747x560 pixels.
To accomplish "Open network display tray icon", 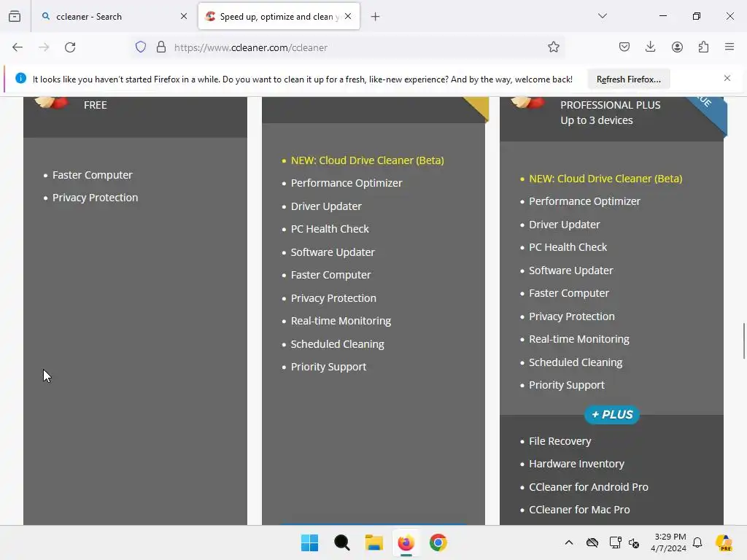I will [615, 542].
